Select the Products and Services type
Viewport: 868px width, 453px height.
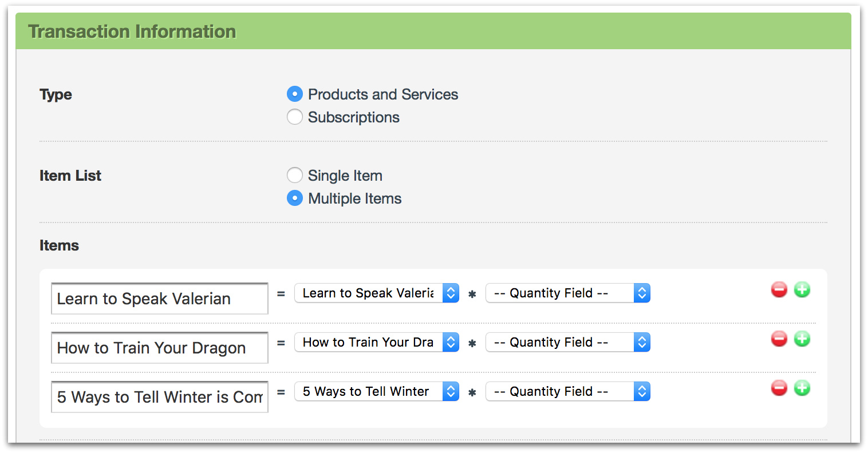295,94
